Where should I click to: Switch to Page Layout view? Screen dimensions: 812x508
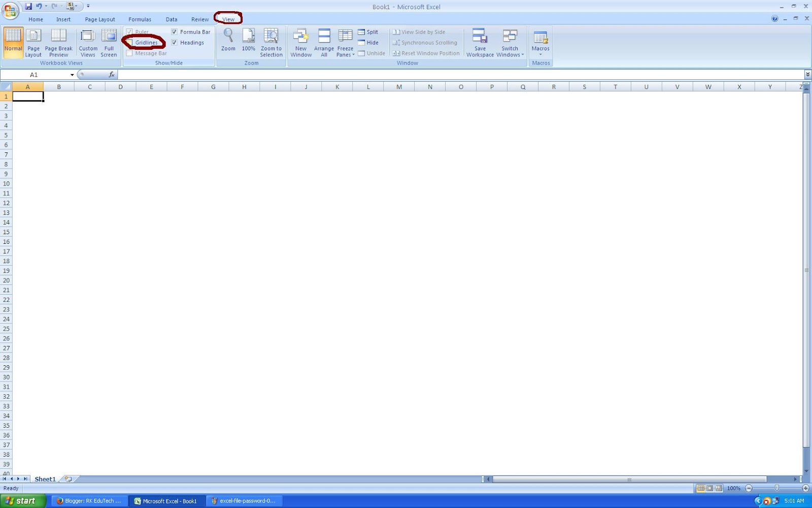tap(33, 42)
